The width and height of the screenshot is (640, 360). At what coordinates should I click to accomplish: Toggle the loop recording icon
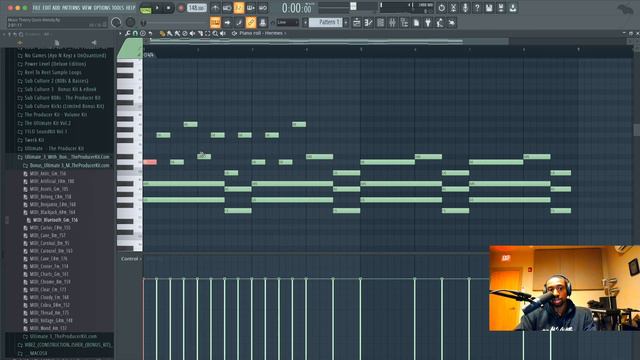click(x=263, y=8)
